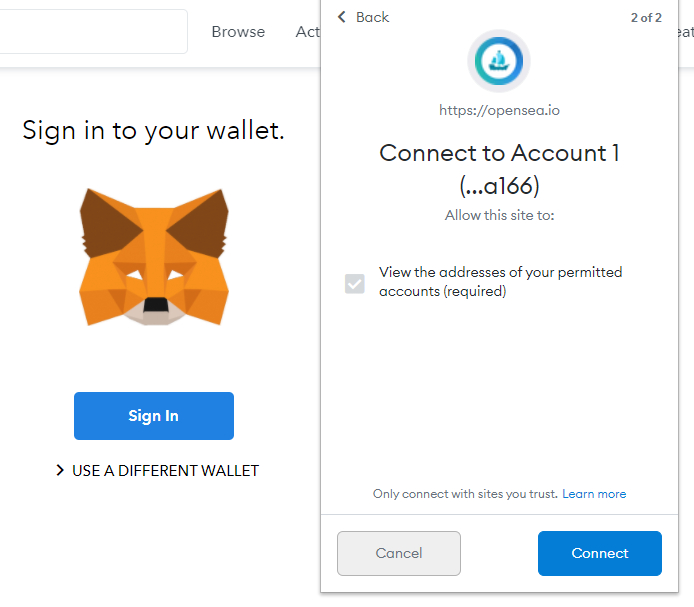Click the 'Sign in to your wallet' heading
The image size is (694, 607).
tap(154, 130)
